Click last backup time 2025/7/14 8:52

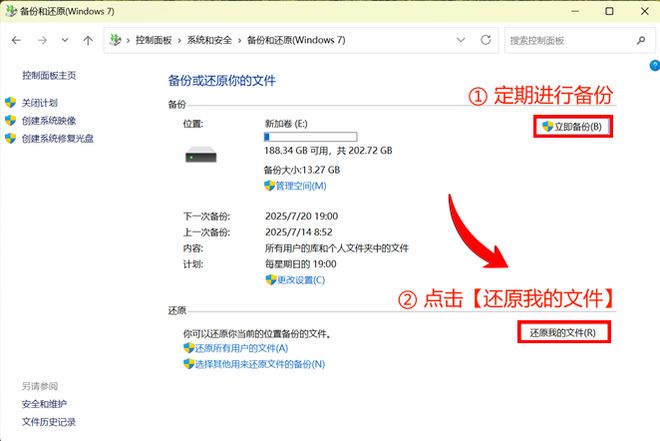[298, 232]
